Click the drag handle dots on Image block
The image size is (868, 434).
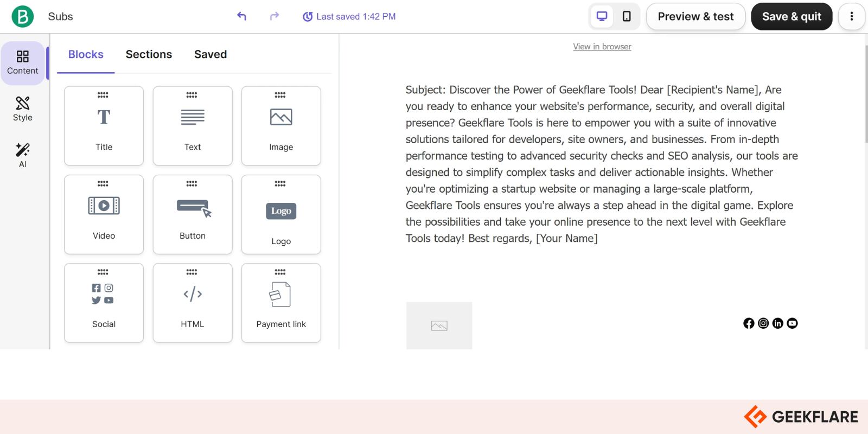click(x=280, y=95)
